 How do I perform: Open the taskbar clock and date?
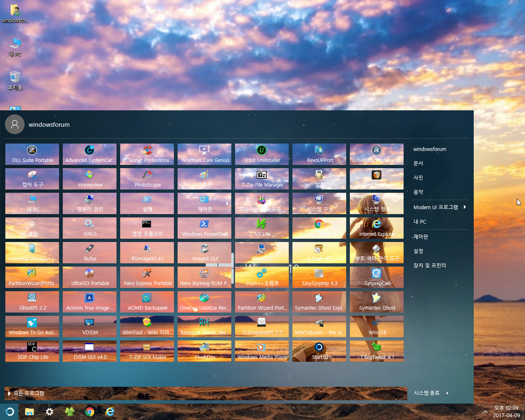click(x=506, y=412)
